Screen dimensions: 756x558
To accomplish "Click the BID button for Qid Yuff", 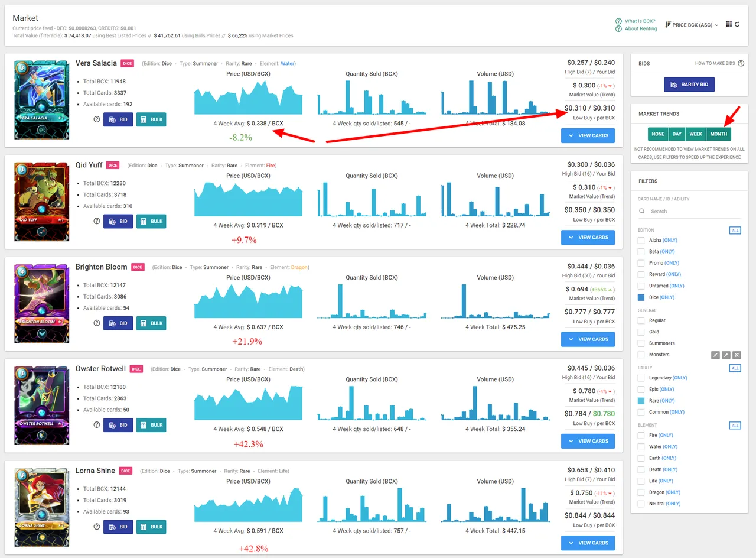I will [x=118, y=221].
